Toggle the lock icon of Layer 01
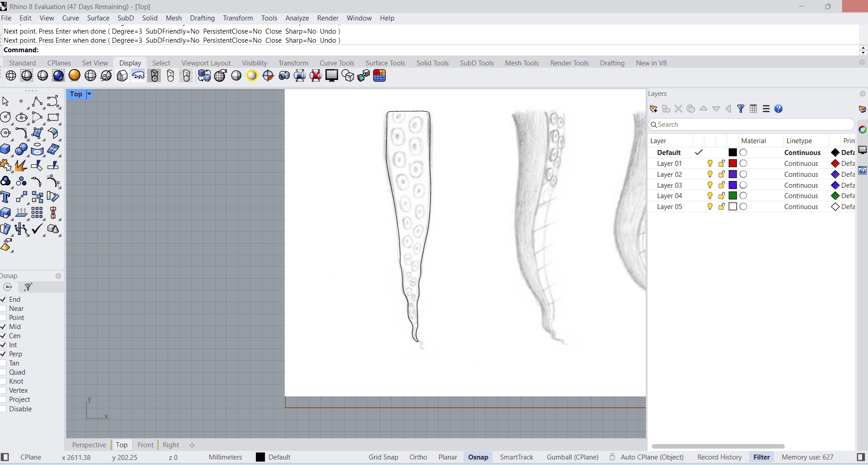Screen dimensions: 868x465 [721, 163]
